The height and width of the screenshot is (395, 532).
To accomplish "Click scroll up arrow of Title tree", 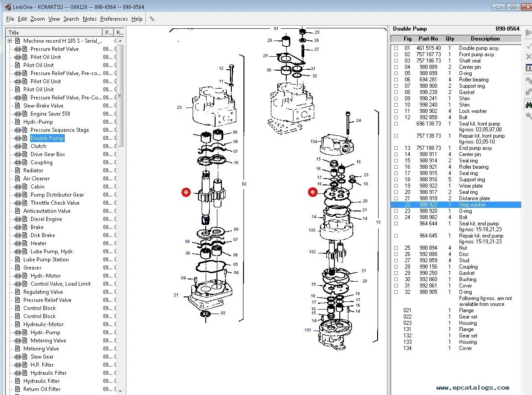I will 120,40.
